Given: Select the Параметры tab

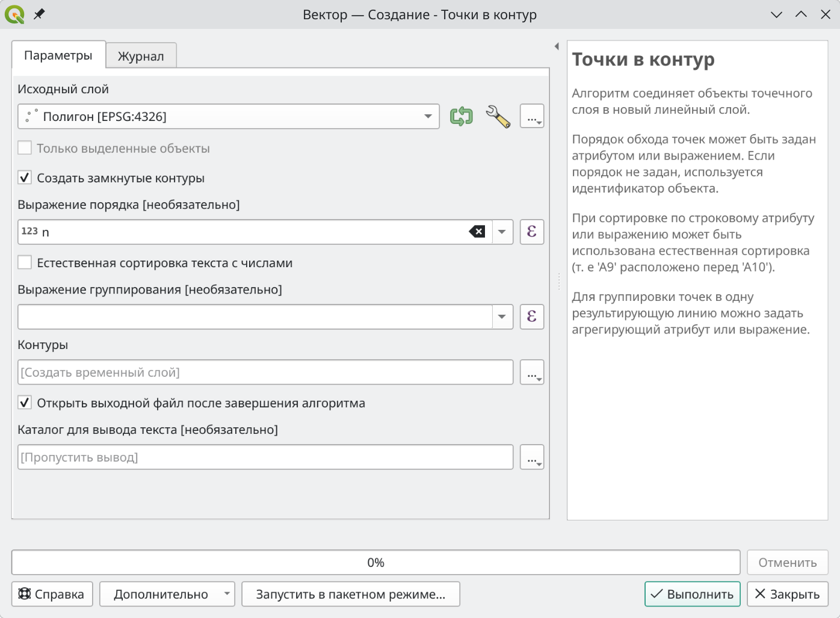Looking at the screenshot, I should tap(58, 55).
